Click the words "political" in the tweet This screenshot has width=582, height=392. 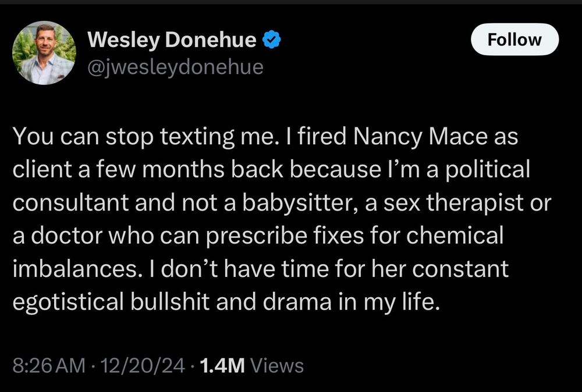(x=487, y=169)
